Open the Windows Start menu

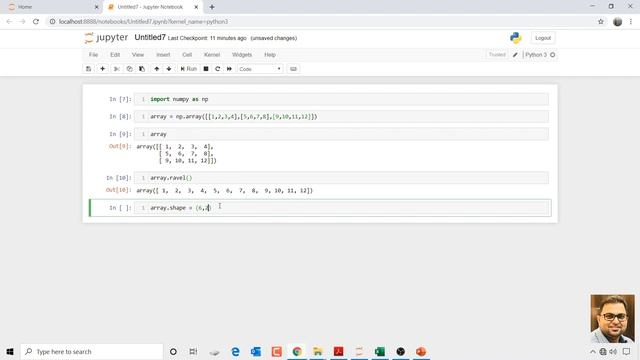[10, 351]
